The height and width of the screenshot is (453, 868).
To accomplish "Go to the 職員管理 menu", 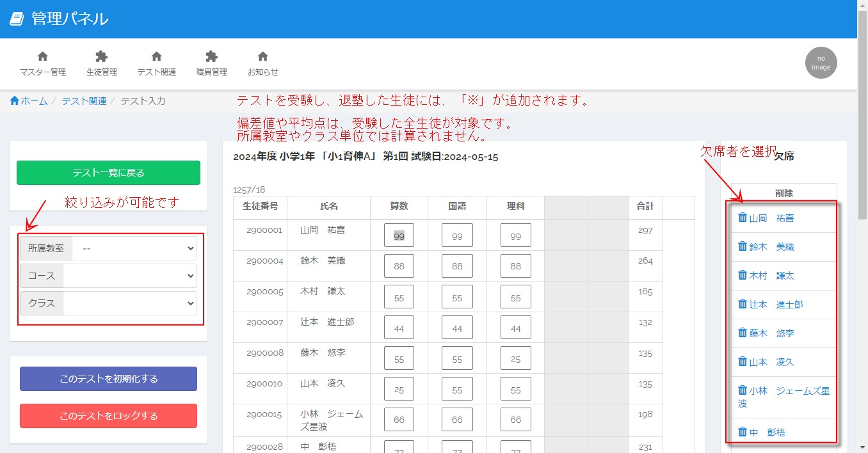I will [211, 63].
